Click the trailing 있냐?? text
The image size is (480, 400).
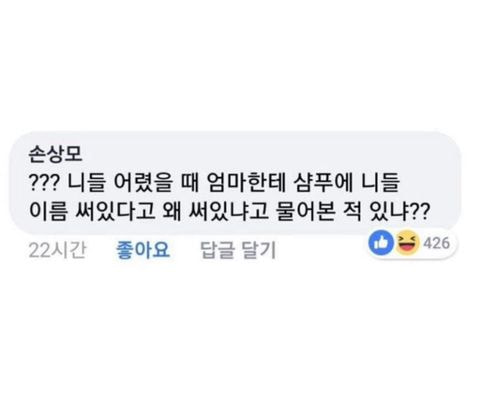tap(400, 211)
